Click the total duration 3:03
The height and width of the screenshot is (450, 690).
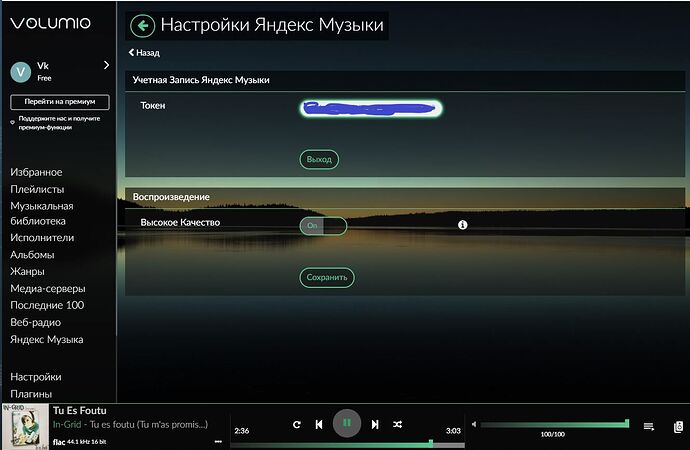453,431
